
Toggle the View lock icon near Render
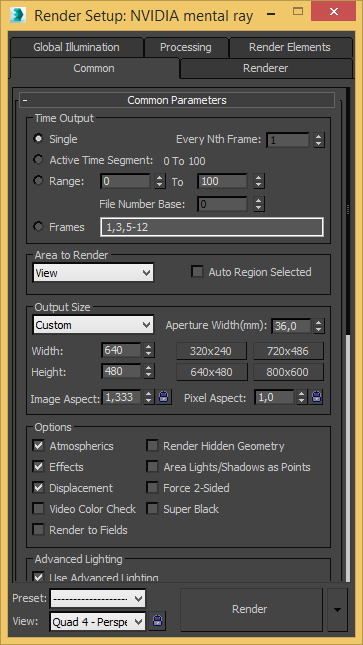(158, 621)
